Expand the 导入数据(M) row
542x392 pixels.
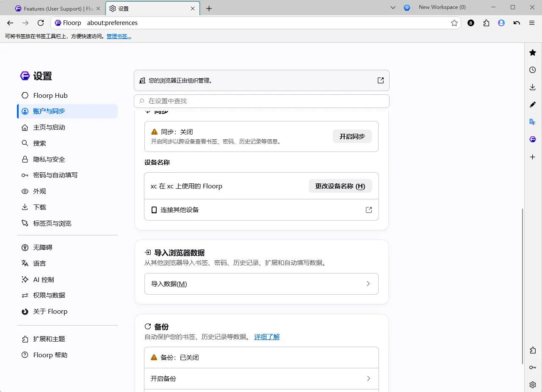tap(261, 284)
